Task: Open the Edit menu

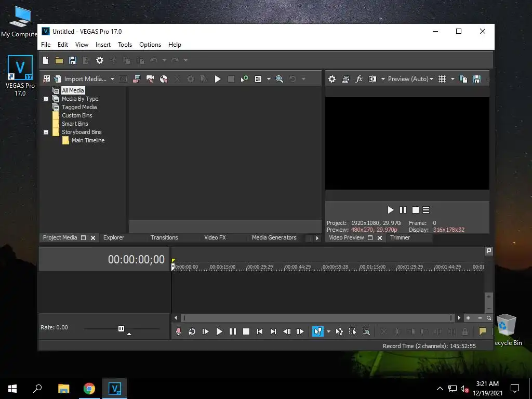Action: (63, 45)
